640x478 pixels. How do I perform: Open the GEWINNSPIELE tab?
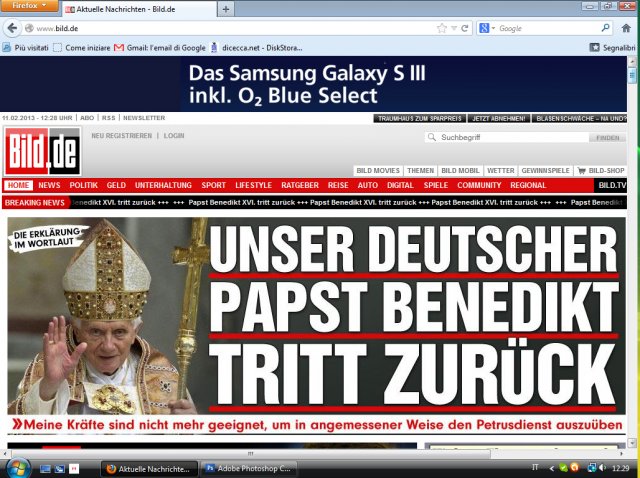[545, 171]
